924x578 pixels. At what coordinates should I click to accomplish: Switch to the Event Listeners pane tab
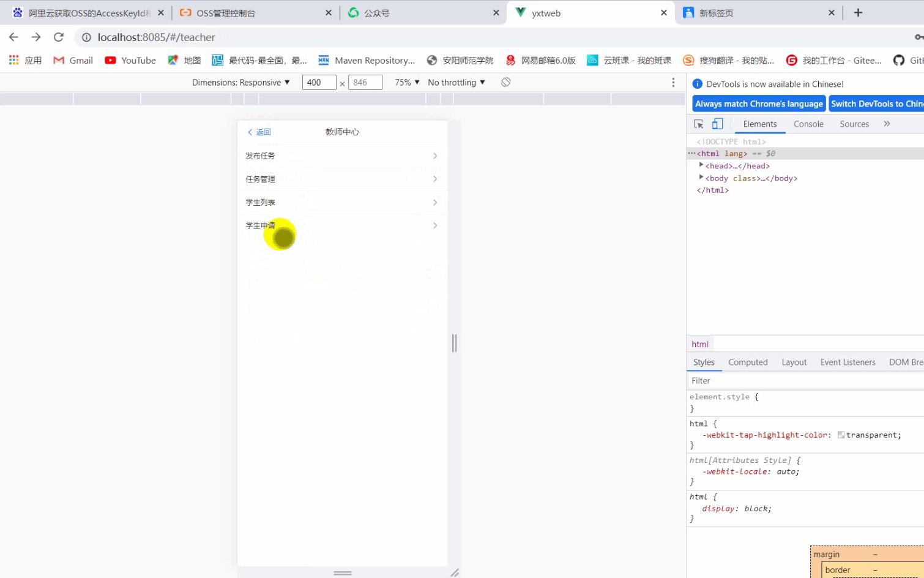(x=848, y=362)
